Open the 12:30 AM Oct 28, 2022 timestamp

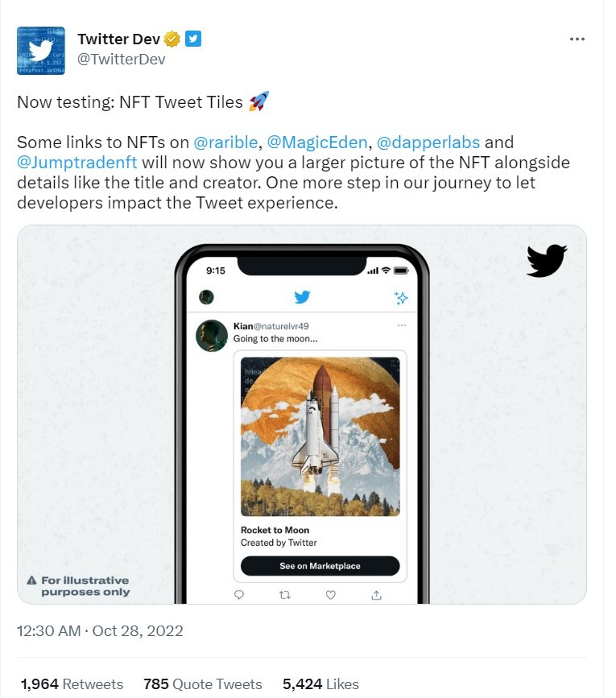pos(100,631)
